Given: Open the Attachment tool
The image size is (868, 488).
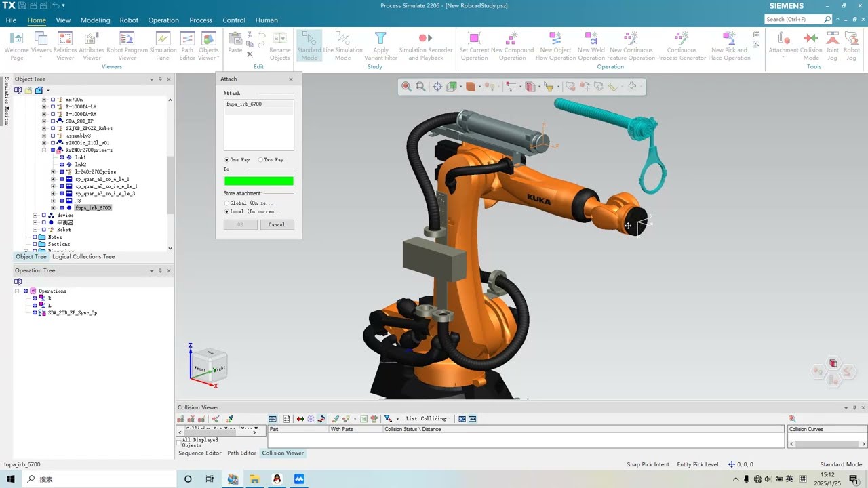Looking at the screenshot, I should [x=783, y=45].
